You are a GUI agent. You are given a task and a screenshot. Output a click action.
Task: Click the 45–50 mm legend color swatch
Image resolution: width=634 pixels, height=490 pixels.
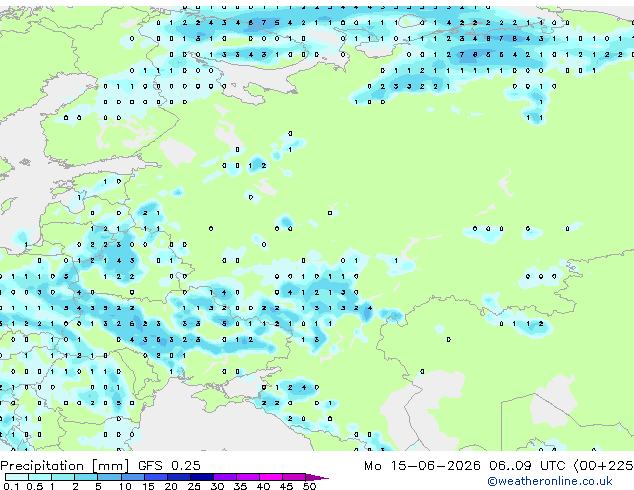[x=294, y=477]
